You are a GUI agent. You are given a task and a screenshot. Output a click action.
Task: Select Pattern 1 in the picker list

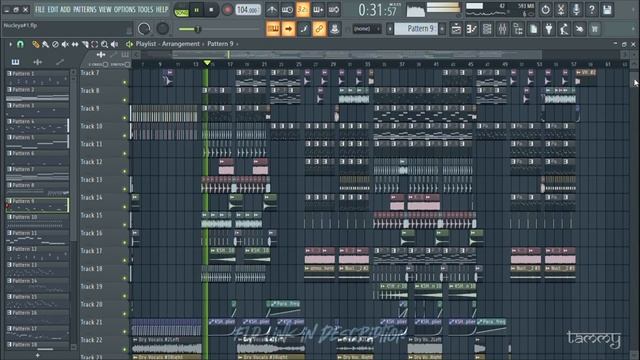[37, 78]
